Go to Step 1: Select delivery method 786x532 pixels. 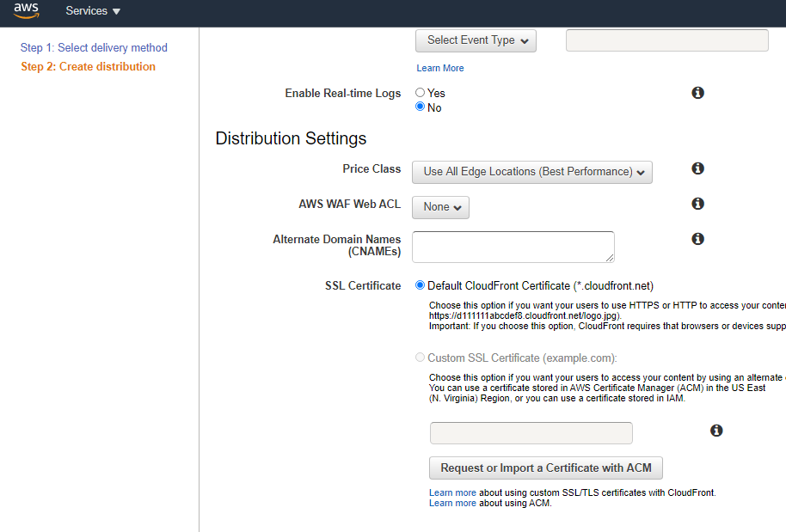[x=94, y=47]
